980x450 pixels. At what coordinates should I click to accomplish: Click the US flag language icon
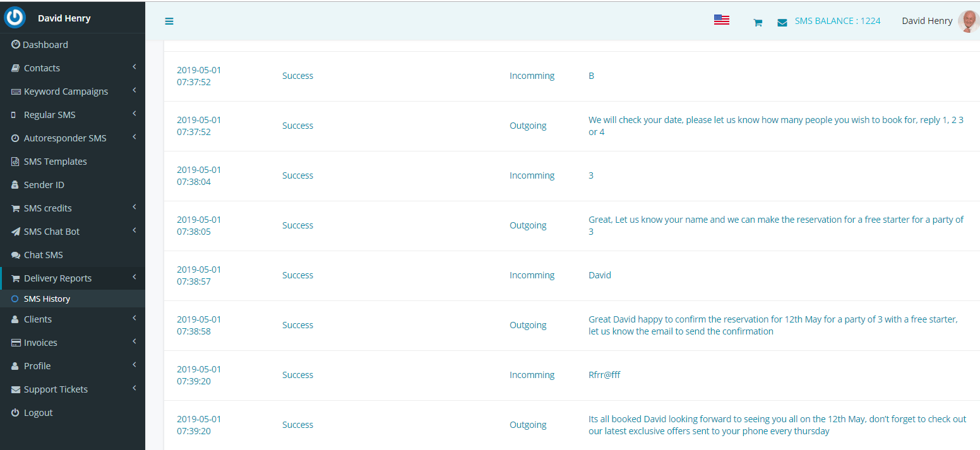click(x=722, y=20)
